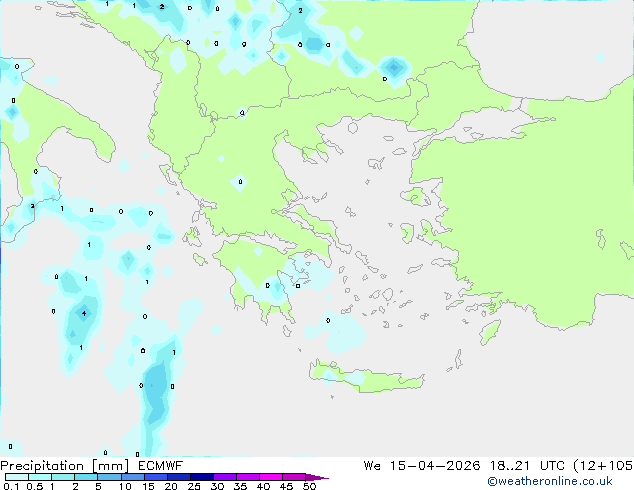Click the 'Precipitation' title word
634x490 pixels.
click(42, 466)
